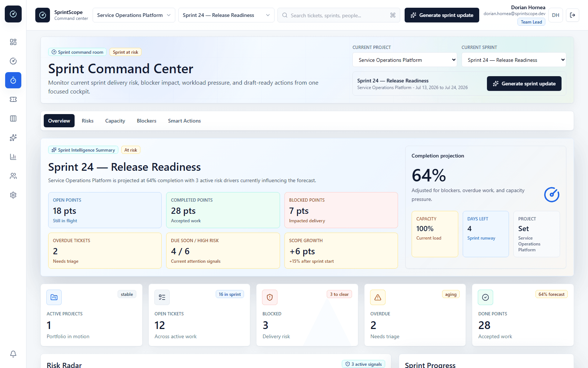Click the logout arrow icon

[x=573, y=15]
